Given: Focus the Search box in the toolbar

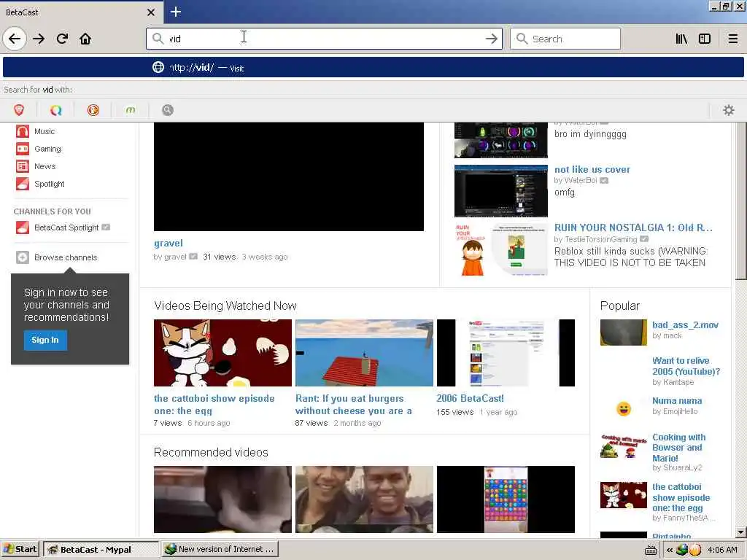Looking at the screenshot, I should tap(565, 39).
